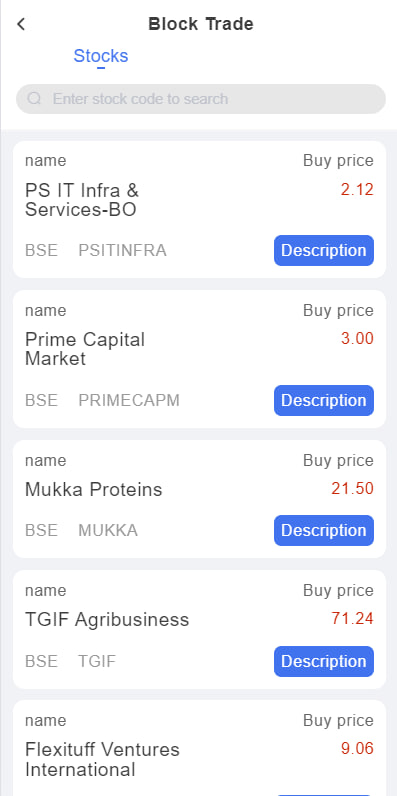Open Description for Mukka Proteins

[x=324, y=530]
